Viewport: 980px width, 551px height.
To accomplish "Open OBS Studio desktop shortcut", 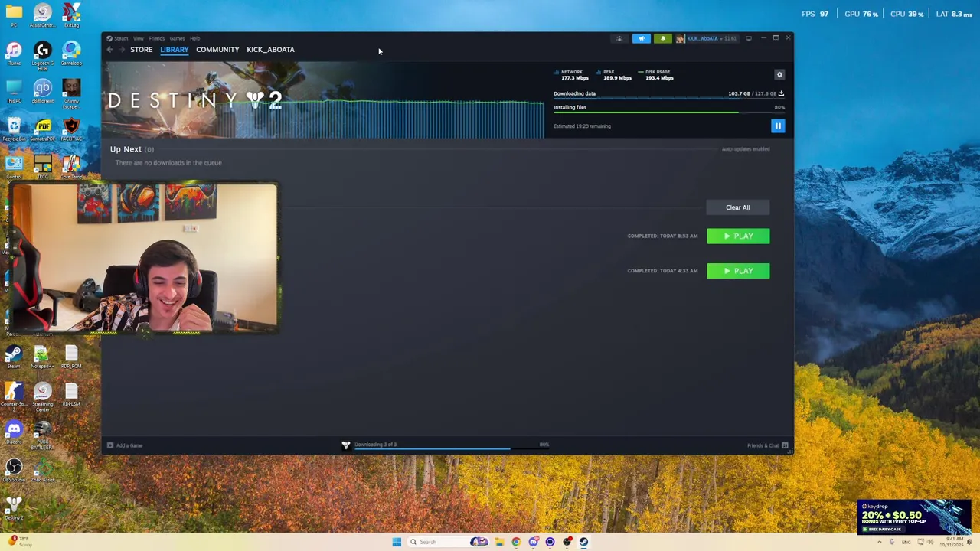I will (14, 471).
